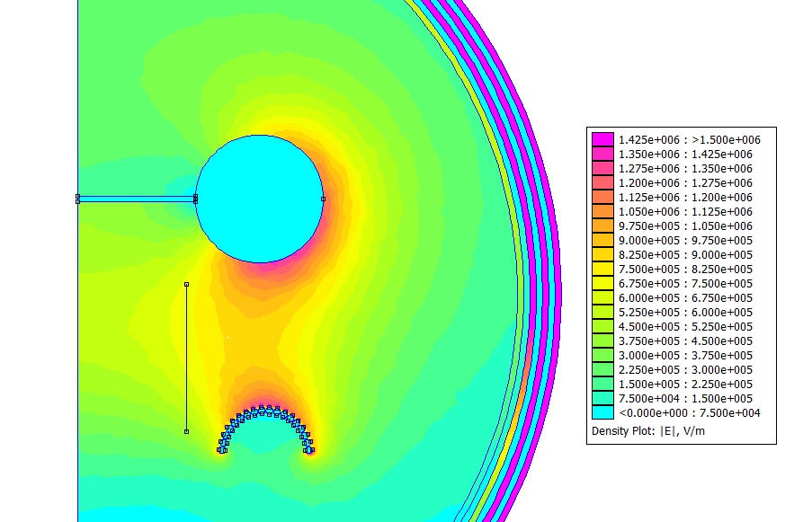The width and height of the screenshot is (812, 522).
Task: Select the left end of the squares arc
Action: (x=221, y=447)
